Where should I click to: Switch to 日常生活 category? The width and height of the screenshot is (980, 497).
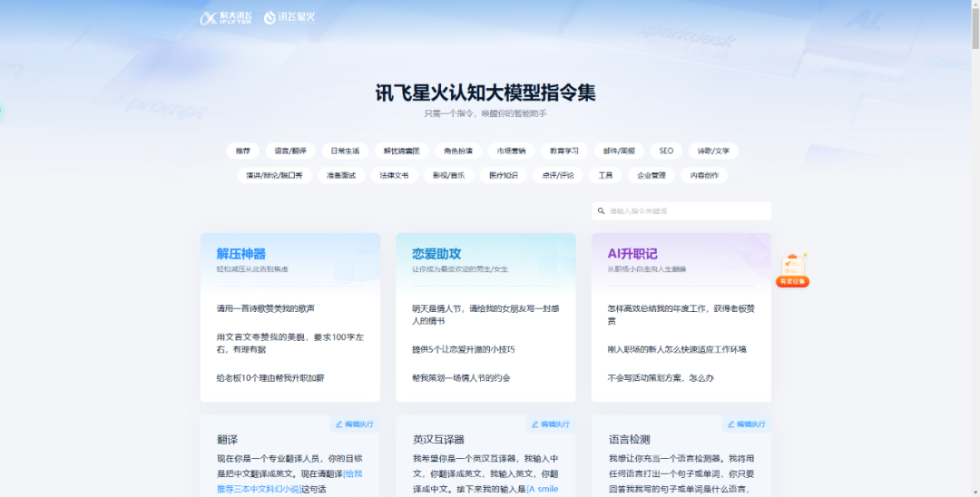click(345, 151)
